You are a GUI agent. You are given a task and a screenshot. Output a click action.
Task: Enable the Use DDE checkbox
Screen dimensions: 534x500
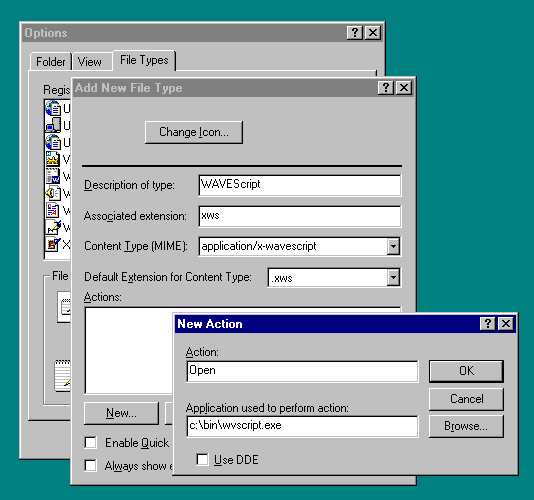(x=202, y=459)
